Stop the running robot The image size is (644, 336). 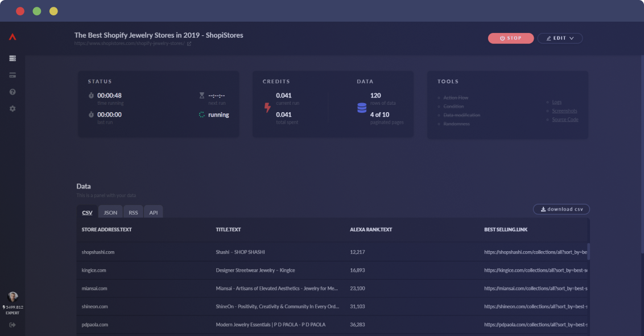[511, 38]
